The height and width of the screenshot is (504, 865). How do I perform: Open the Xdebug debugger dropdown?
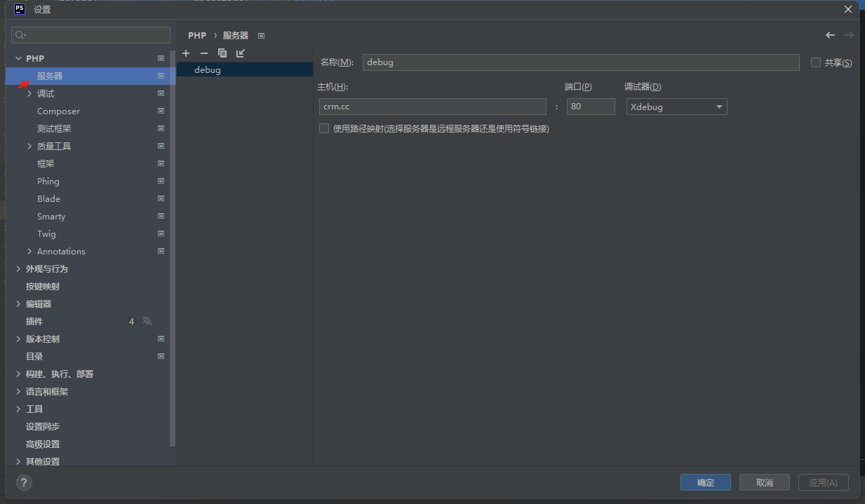point(676,107)
